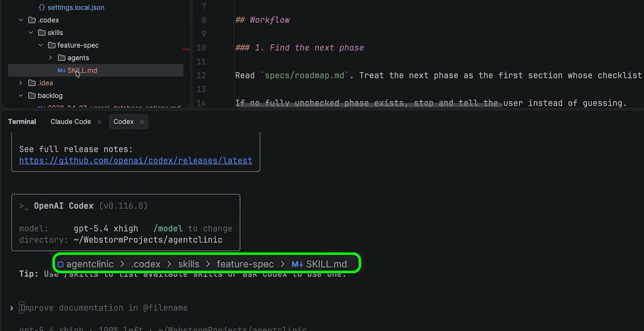Image resolution: width=644 pixels, height=331 pixels.
Task: Select the backlog folder label
Action: pyautogui.click(x=50, y=96)
